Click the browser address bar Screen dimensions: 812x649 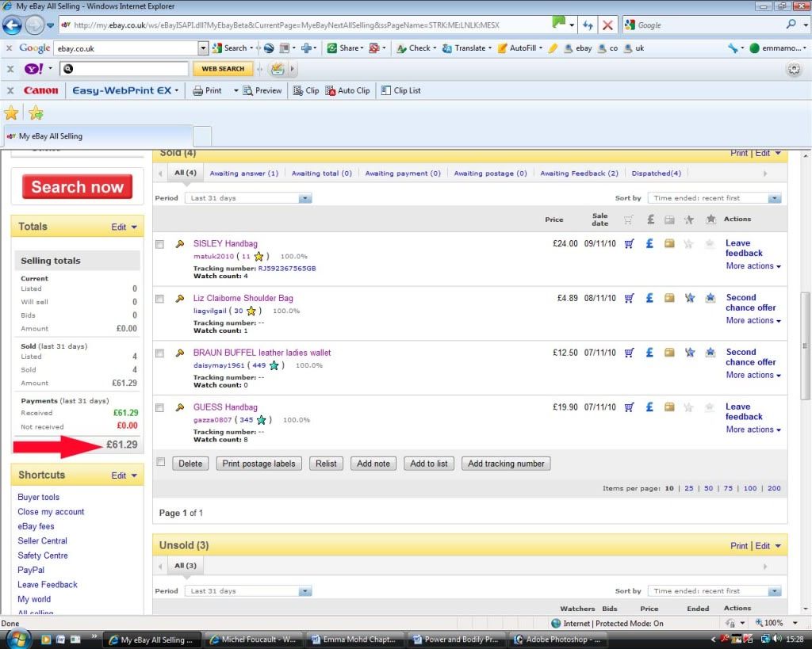pos(305,25)
